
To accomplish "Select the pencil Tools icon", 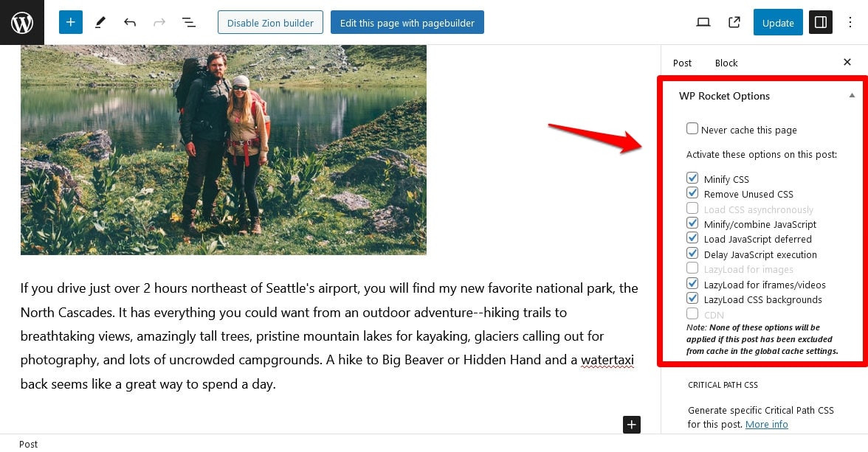I will pos(100,22).
